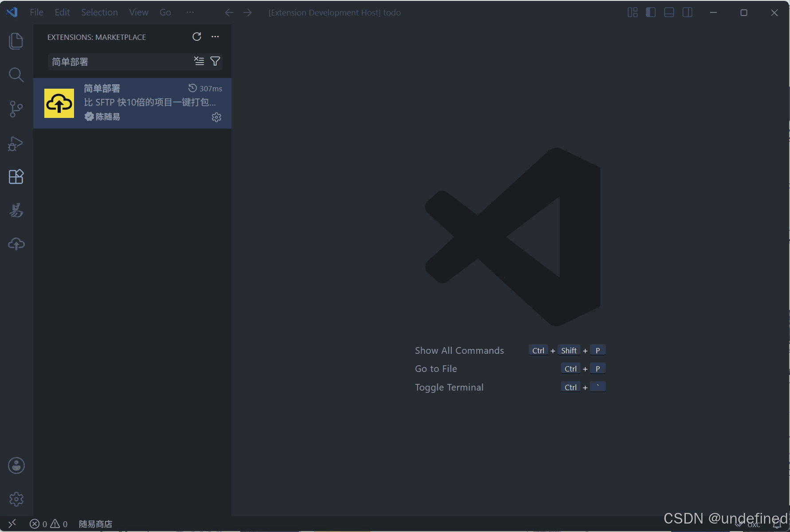790x532 pixels.
Task: Select the Extensions view icon
Action: pyautogui.click(x=16, y=176)
